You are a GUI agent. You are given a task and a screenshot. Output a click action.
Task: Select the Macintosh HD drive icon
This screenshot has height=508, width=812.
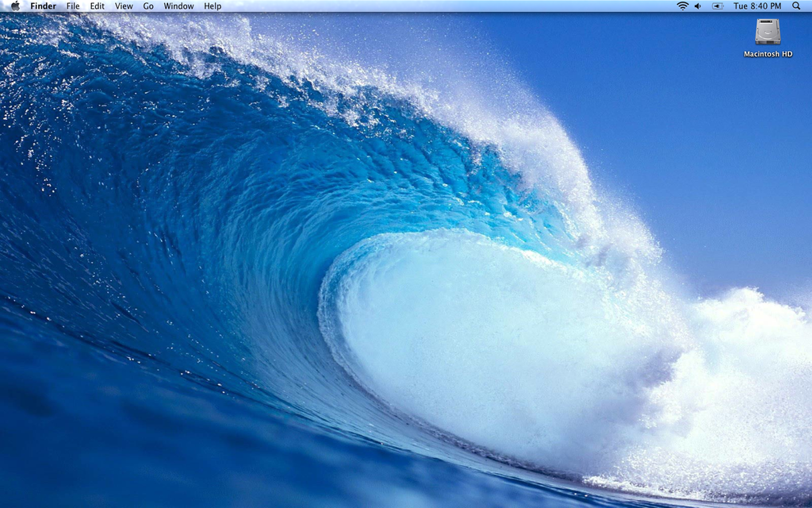(x=768, y=32)
